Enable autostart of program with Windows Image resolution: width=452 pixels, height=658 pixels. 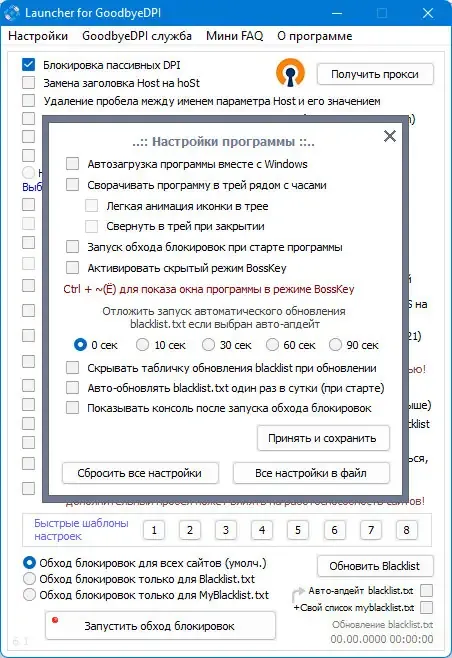point(73,164)
